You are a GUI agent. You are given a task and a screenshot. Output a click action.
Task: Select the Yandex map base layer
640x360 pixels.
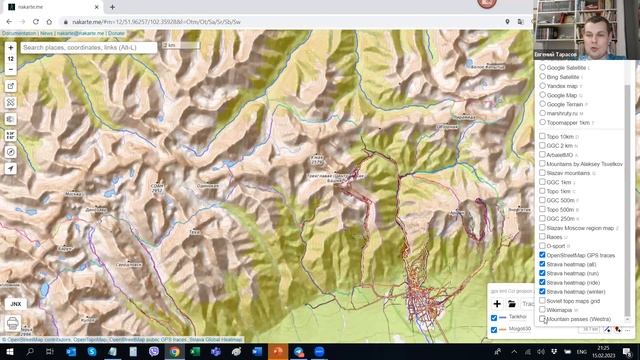542,86
